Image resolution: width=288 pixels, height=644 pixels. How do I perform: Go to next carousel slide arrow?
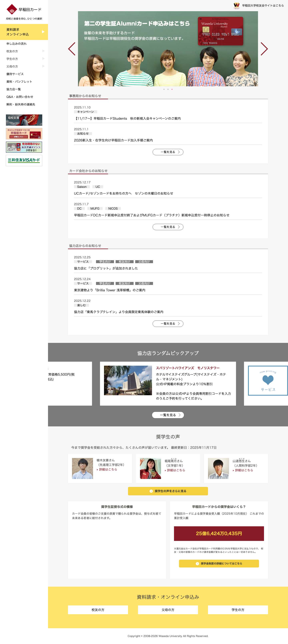tap(264, 49)
